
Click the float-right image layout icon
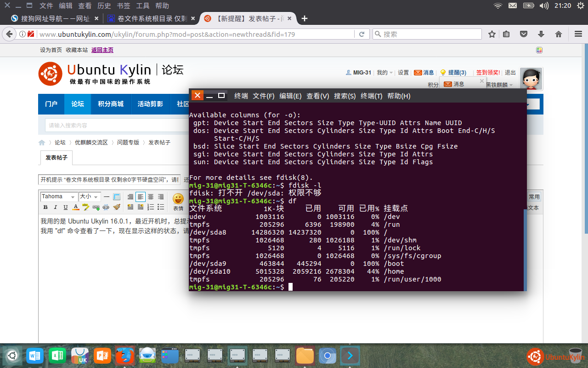[x=141, y=207]
